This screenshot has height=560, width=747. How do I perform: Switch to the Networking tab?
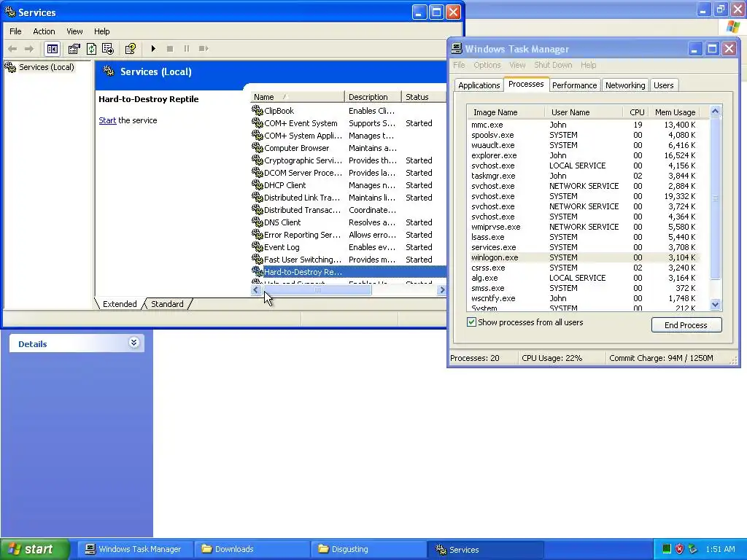[x=625, y=85]
